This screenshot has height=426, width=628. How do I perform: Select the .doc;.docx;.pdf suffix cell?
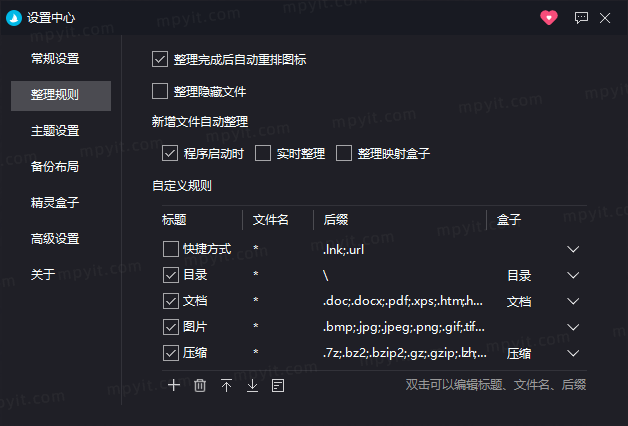pyautogui.click(x=403, y=301)
